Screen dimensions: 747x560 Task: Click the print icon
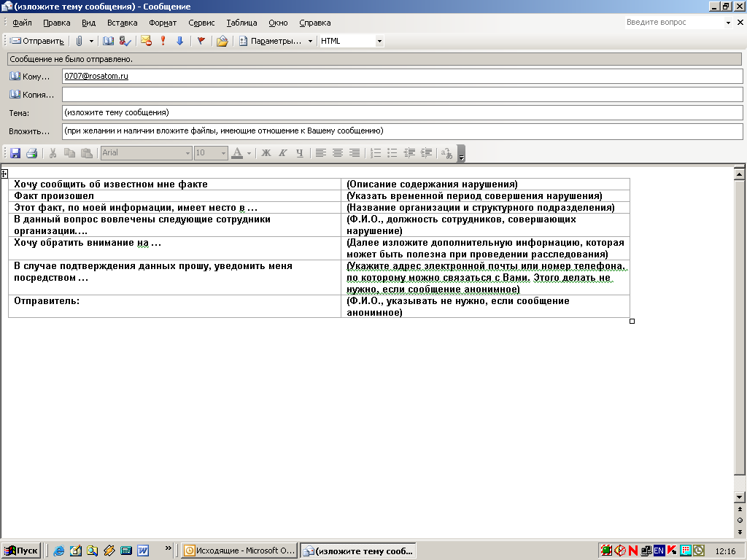[x=32, y=153]
